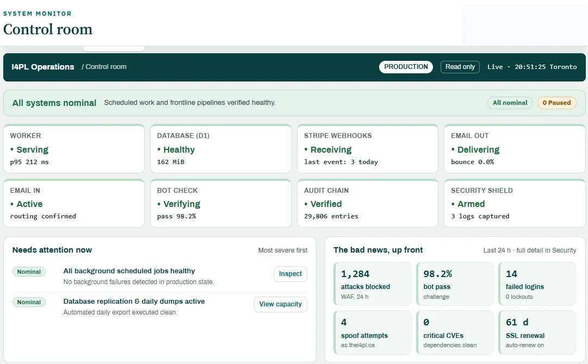Screen dimensions: 588x364
Task: Click the 'pass 98.2%' value in BOT CHECK
Action: 177,216
